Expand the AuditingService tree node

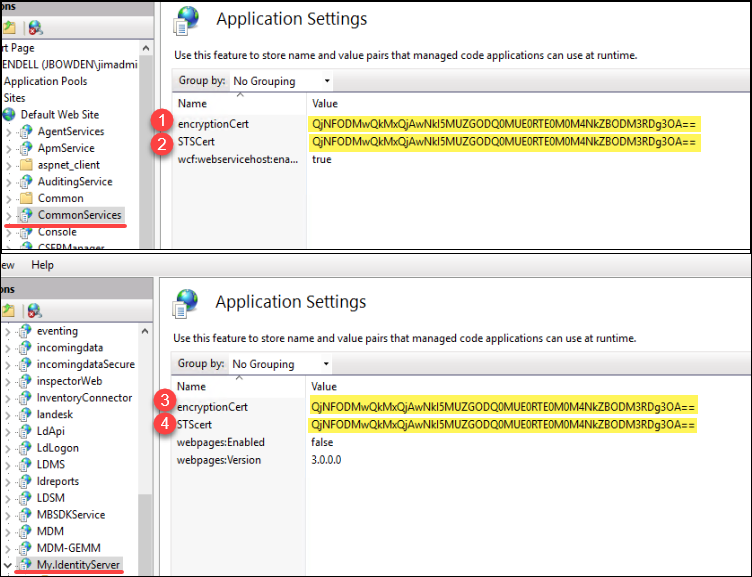click(x=9, y=182)
